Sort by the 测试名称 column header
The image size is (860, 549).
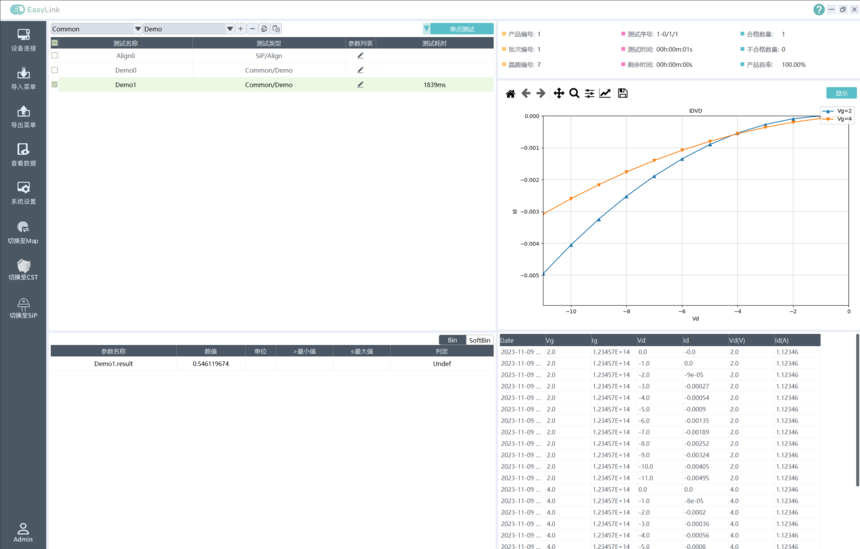tap(126, 43)
